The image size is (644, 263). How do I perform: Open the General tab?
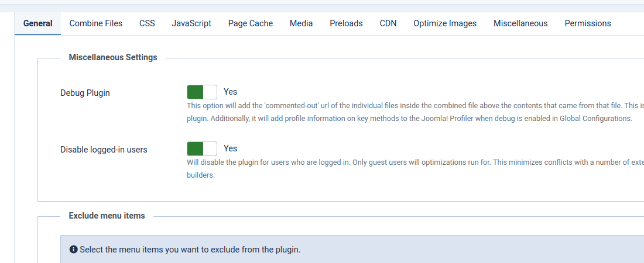[38, 23]
